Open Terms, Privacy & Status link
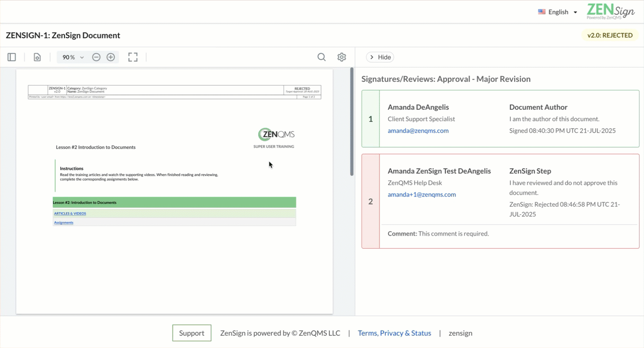 click(394, 333)
